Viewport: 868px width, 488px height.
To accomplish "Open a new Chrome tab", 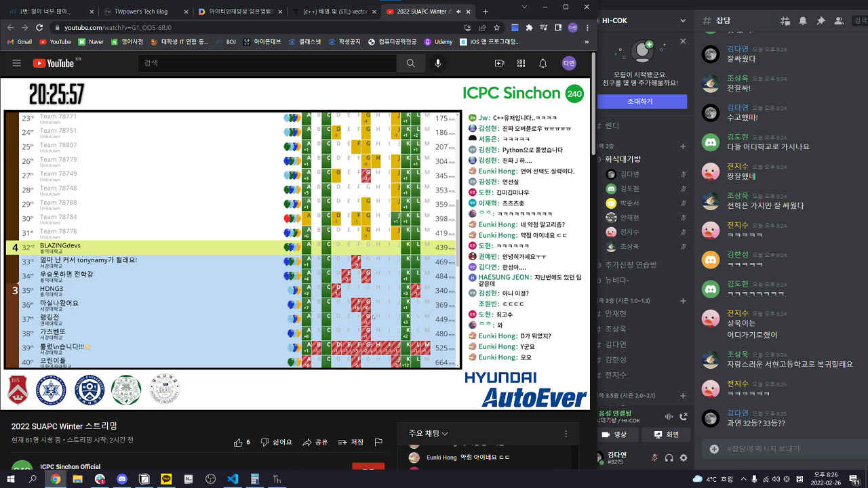I will (x=486, y=12).
